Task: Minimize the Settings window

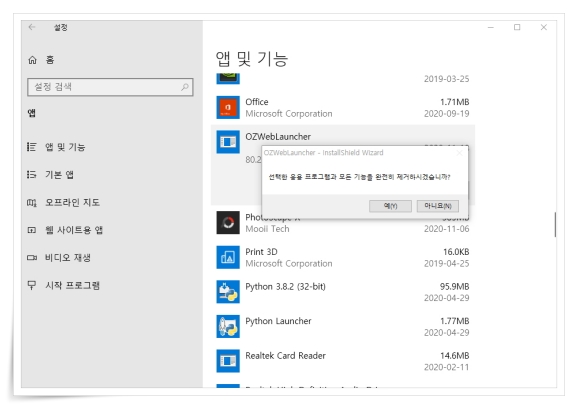Action: pyautogui.click(x=491, y=27)
